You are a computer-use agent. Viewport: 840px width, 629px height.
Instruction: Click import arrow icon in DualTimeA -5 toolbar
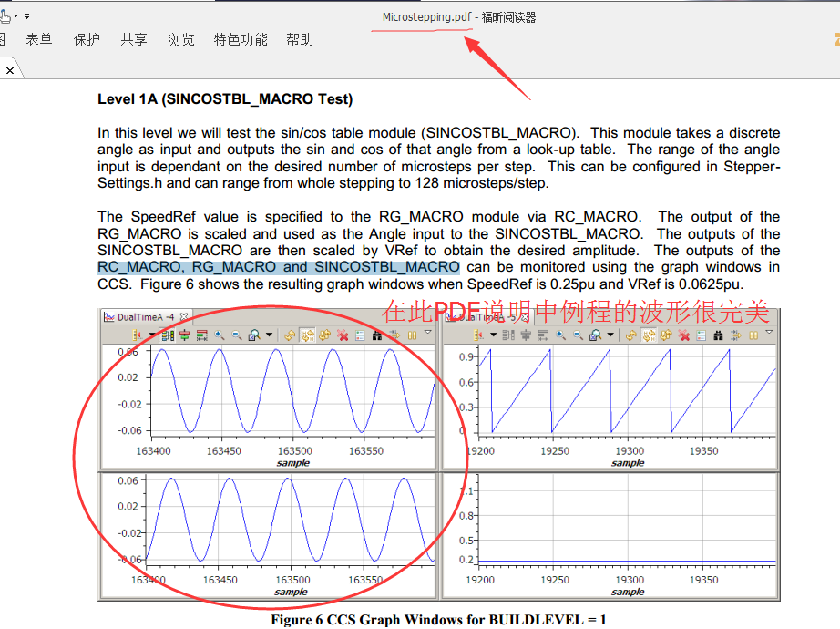tap(736, 335)
